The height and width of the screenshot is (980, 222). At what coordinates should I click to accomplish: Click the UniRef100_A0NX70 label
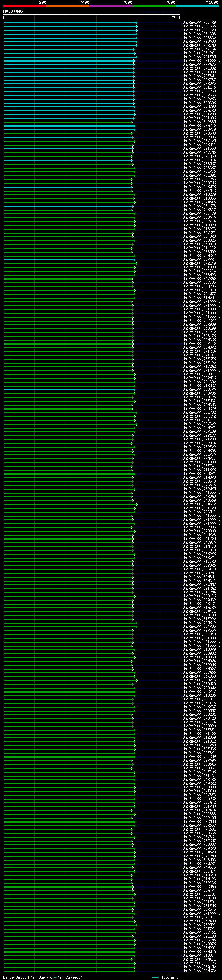point(199,971)
